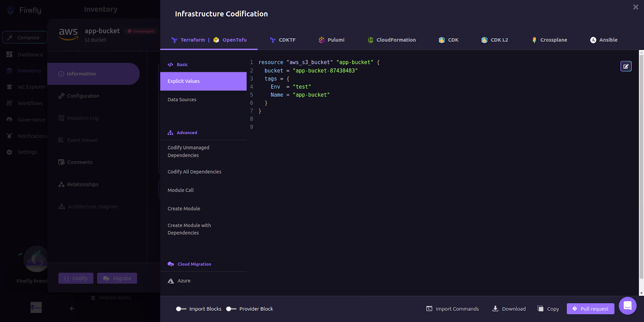Download the generated code
This screenshot has height=322, width=644.
509,309
